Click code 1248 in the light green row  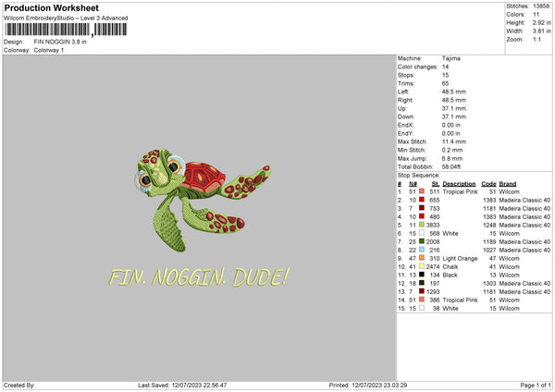tap(489, 225)
